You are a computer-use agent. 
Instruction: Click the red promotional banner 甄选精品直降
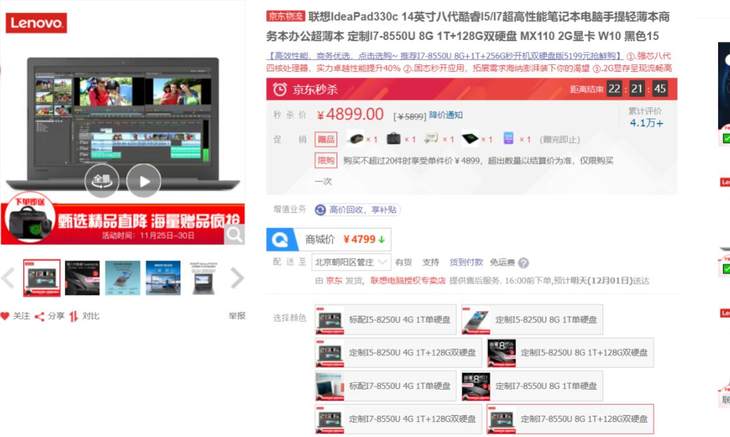[123, 222]
